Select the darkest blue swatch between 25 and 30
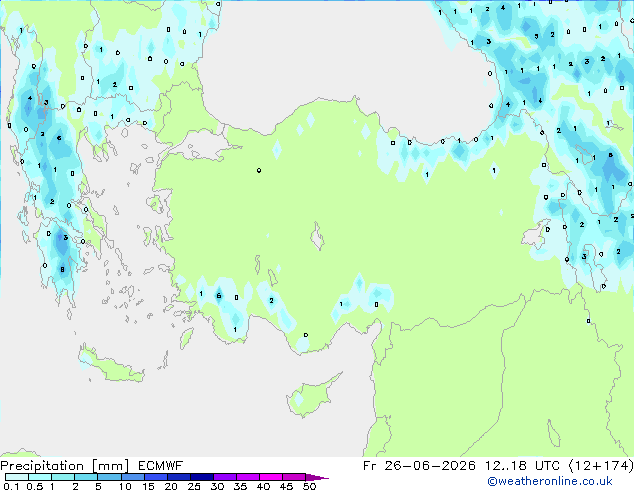Viewport: 634px width, 490px height. pos(202,477)
